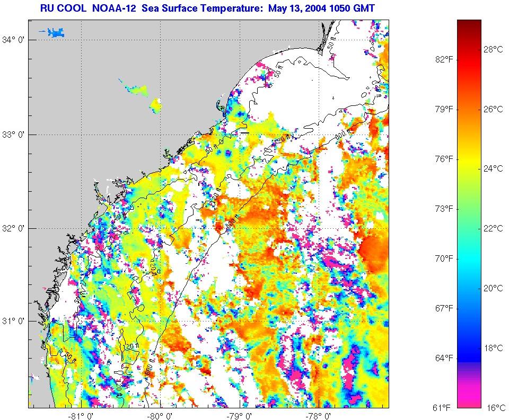Image resolution: width=509 pixels, height=420 pixels.
Task: Click the '34° 0'' latitude label
Action: (x=13, y=40)
